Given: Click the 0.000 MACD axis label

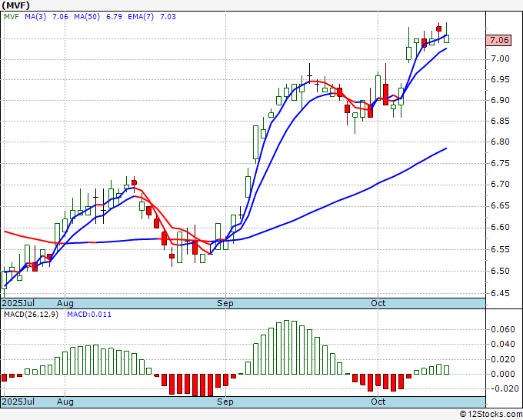Looking at the screenshot, I should click(x=503, y=374).
